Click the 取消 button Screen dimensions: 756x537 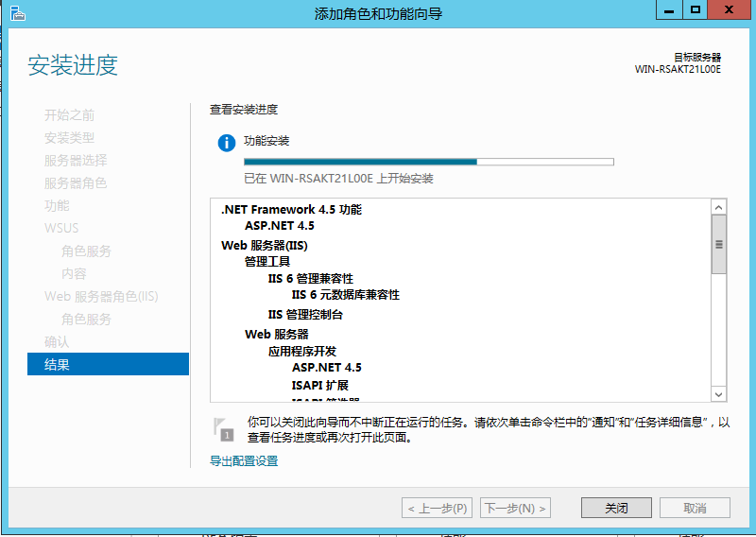695,508
